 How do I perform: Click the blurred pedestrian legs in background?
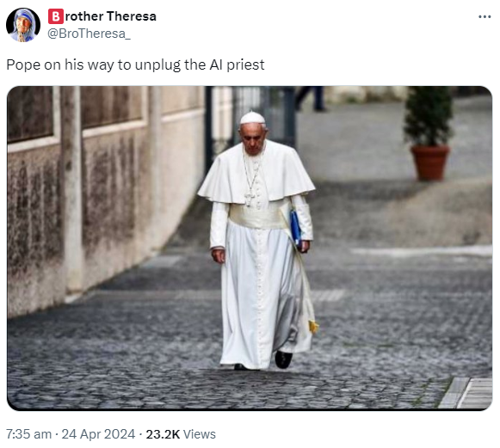click(309, 99)
